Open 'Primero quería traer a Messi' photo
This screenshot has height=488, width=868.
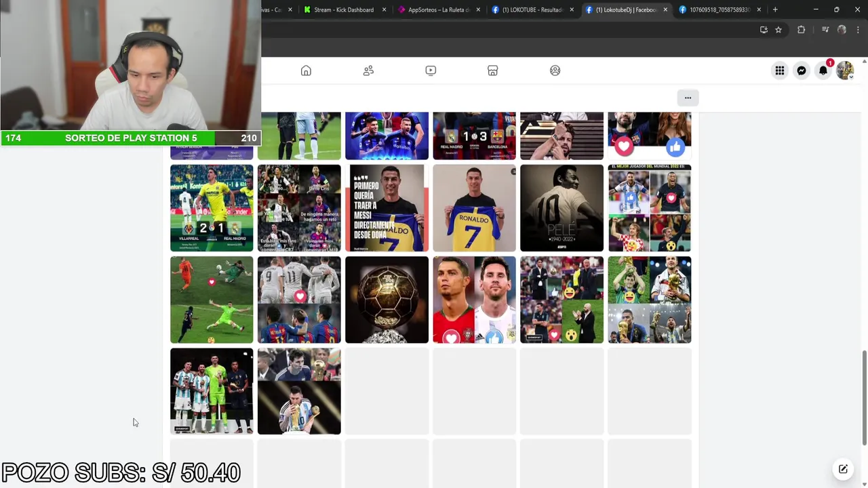pos(387,208)
